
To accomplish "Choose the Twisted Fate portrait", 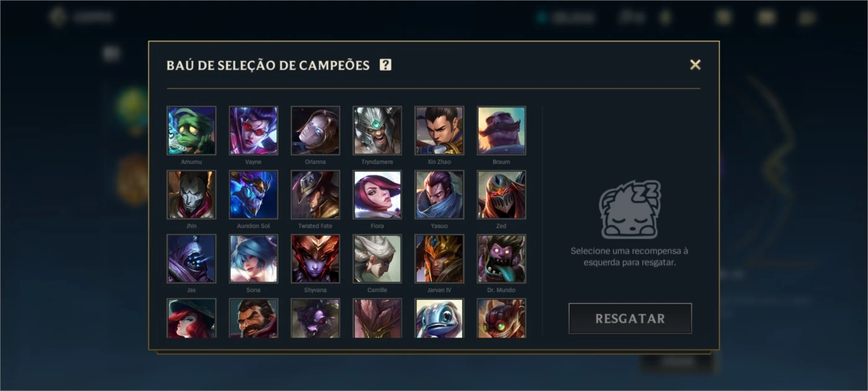I will point(316,195).
